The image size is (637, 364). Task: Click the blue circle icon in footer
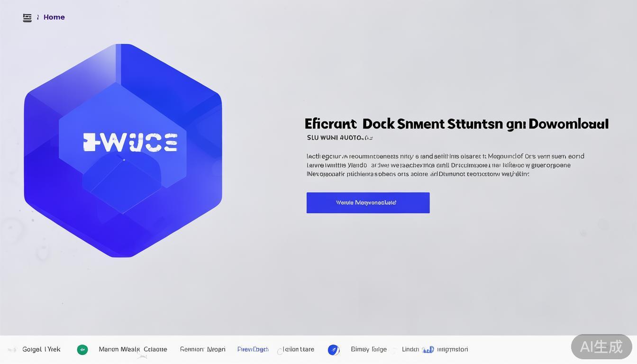coord(334,350)
